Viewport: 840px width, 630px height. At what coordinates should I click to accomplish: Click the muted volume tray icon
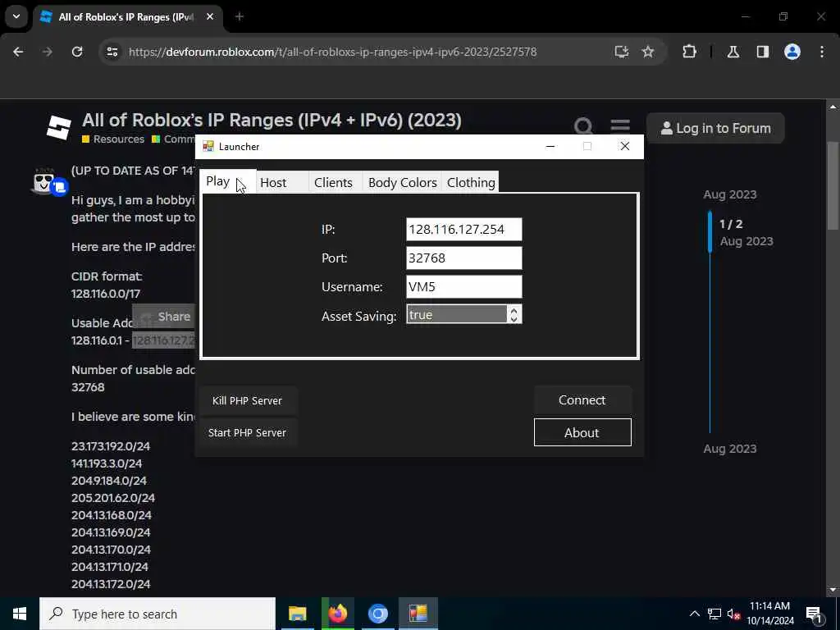click(x=733, y=614)
